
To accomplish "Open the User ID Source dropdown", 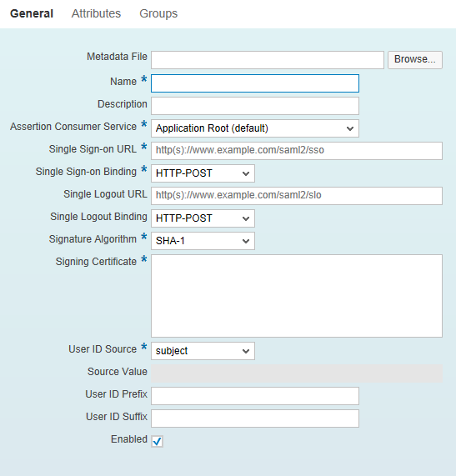I will tap(203, 351).
